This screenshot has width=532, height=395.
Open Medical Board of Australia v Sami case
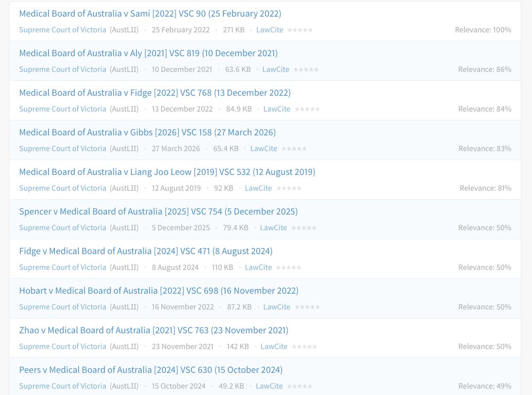pos(150,14)
